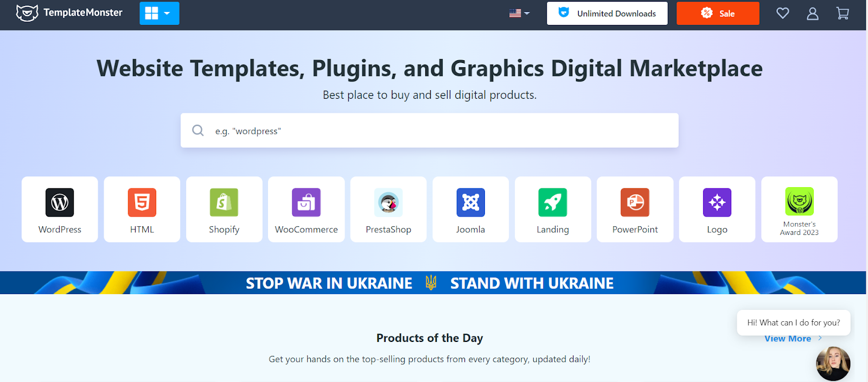Image resolution: width=868 pixels, height=382 pixels.
Task: Click the search magnifier icon
Action: [x=198, y=130]
